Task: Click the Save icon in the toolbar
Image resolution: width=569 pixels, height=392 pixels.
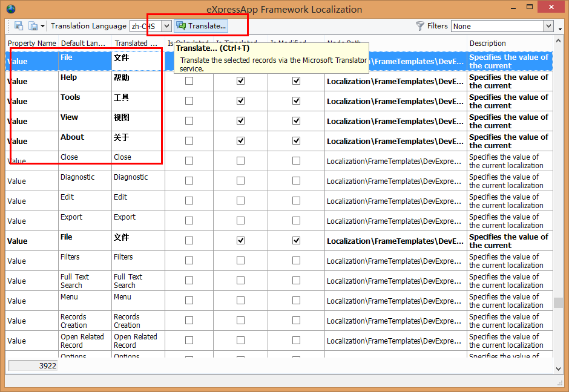Action: [19, 26]
